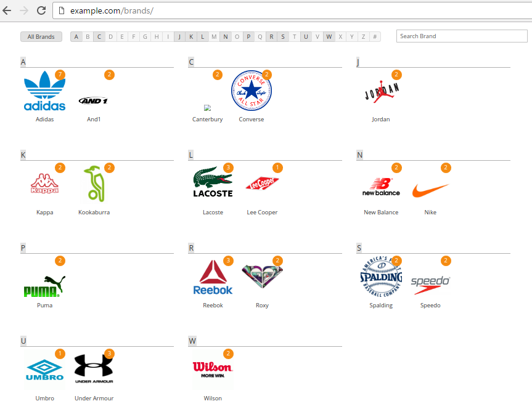This screenshot has height=417, width=532.
Task: Select the Roxy heart logo
Action: tap(262, 277)
